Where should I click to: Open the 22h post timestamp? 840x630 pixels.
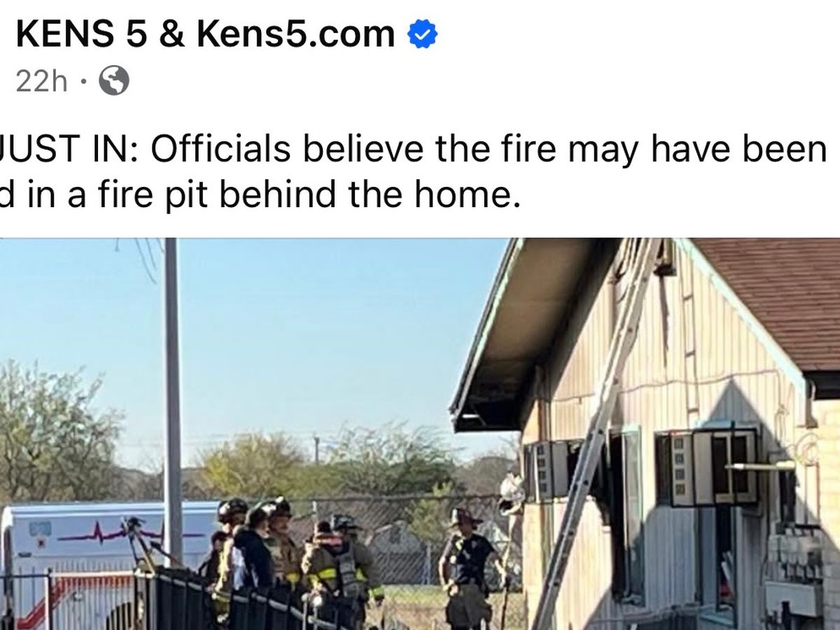(x=41, y=82)
